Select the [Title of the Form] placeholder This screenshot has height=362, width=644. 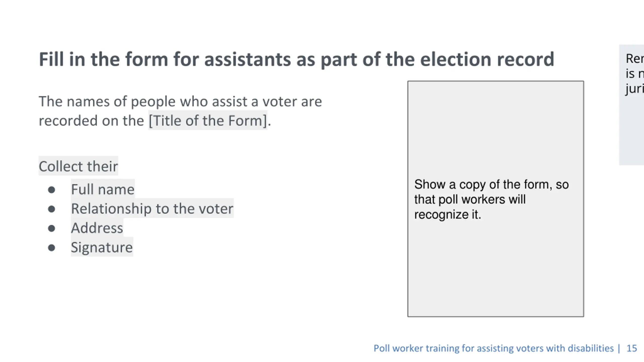tap(208, 120)
